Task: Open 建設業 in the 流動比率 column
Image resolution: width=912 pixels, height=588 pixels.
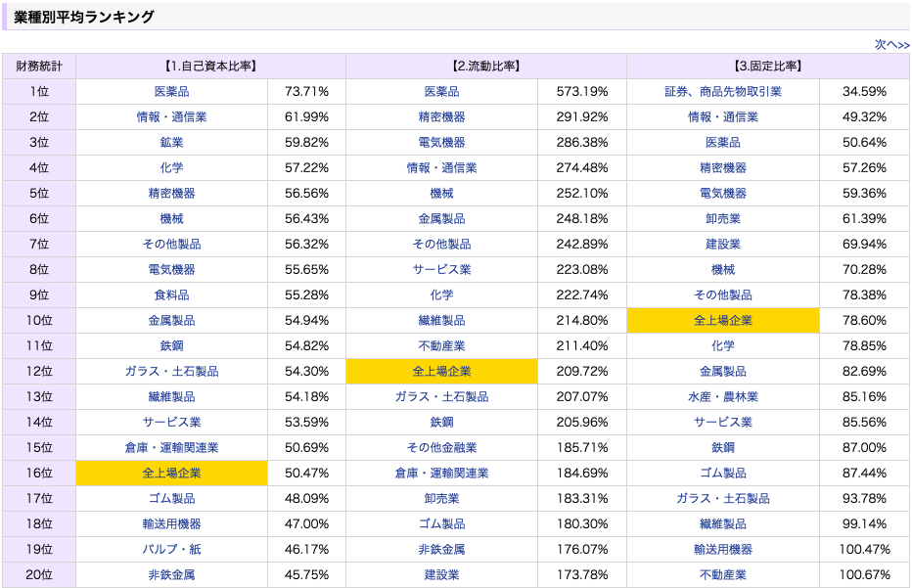Action: pyautogui.click(x=441, y=574)
